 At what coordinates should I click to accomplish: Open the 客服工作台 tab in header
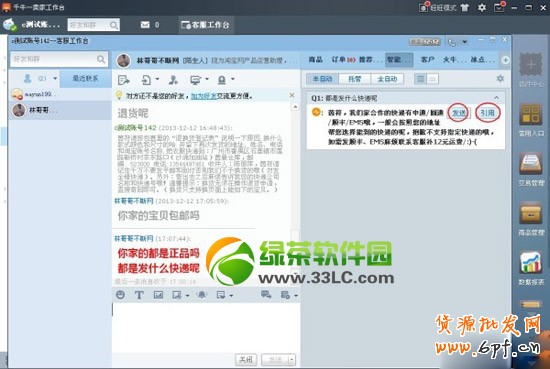point(206,25)
